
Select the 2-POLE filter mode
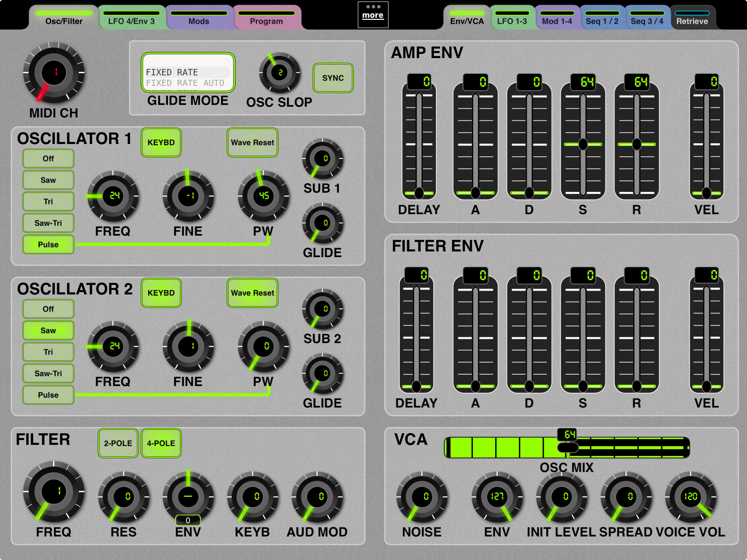[x=118, y=443]
